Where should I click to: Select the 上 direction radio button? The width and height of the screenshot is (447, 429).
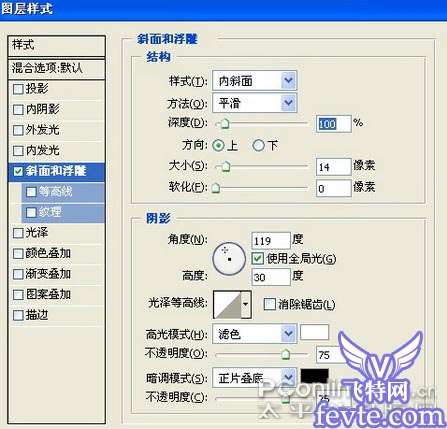[218, 146]
